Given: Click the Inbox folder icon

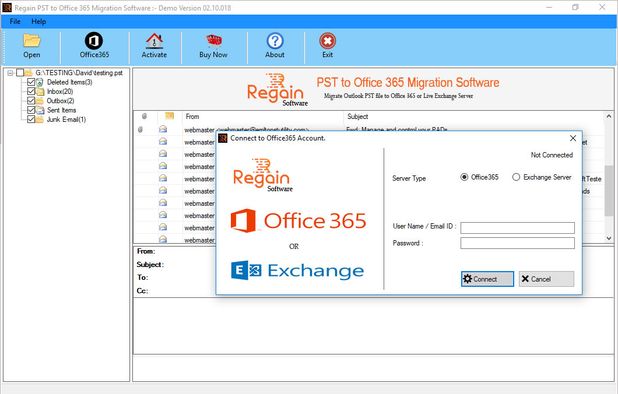Looking at the screenshot, I should (40, 91).
